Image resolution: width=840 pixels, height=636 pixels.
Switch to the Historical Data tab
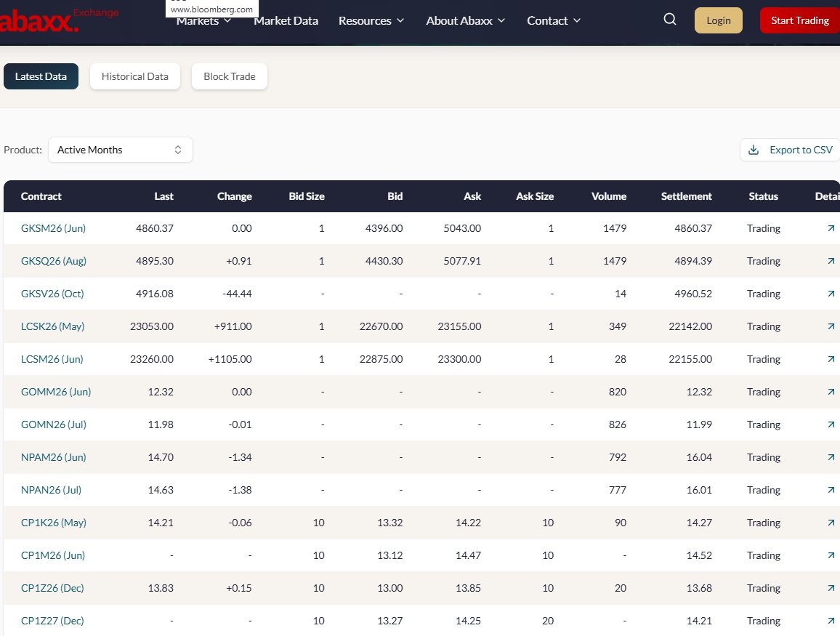[134, 76]
